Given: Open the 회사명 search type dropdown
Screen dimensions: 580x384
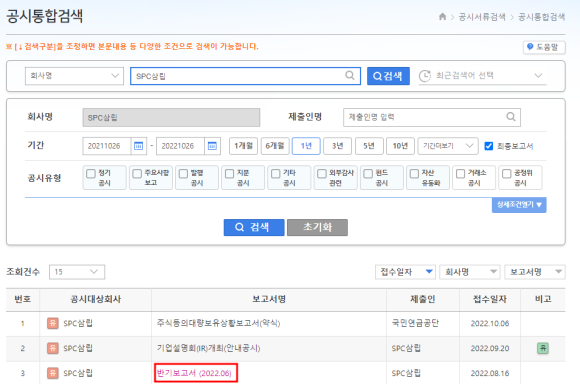Looking at the screenshot, I should click(x=74, y=76).
